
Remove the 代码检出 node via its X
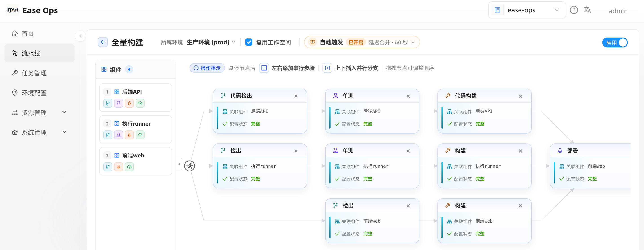point(296,96)
